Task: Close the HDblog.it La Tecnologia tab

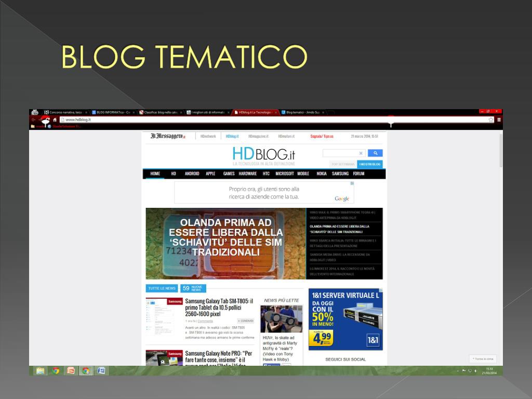Action: point(276,112)
